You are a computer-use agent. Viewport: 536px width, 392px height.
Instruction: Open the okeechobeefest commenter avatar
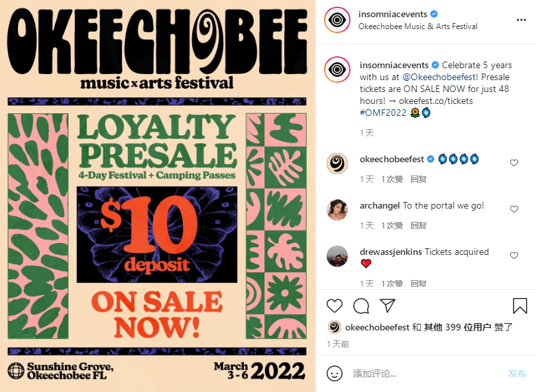tap(337, 164)
